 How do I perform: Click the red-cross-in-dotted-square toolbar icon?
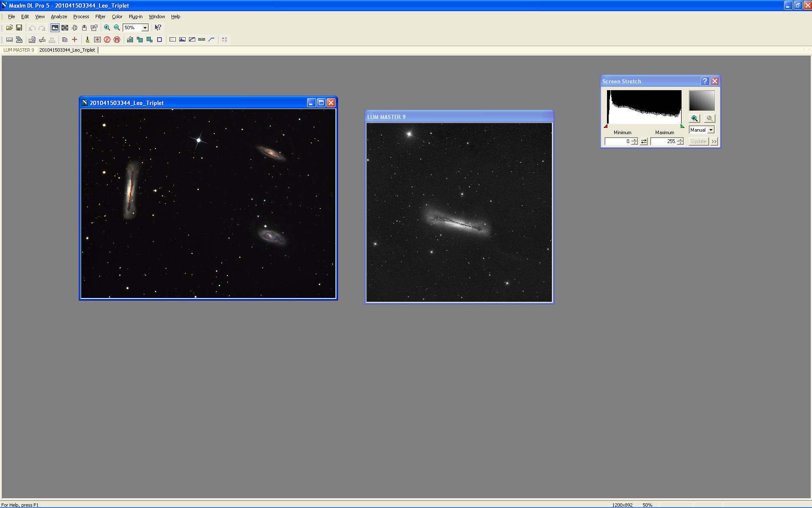[x=97, y=39]
